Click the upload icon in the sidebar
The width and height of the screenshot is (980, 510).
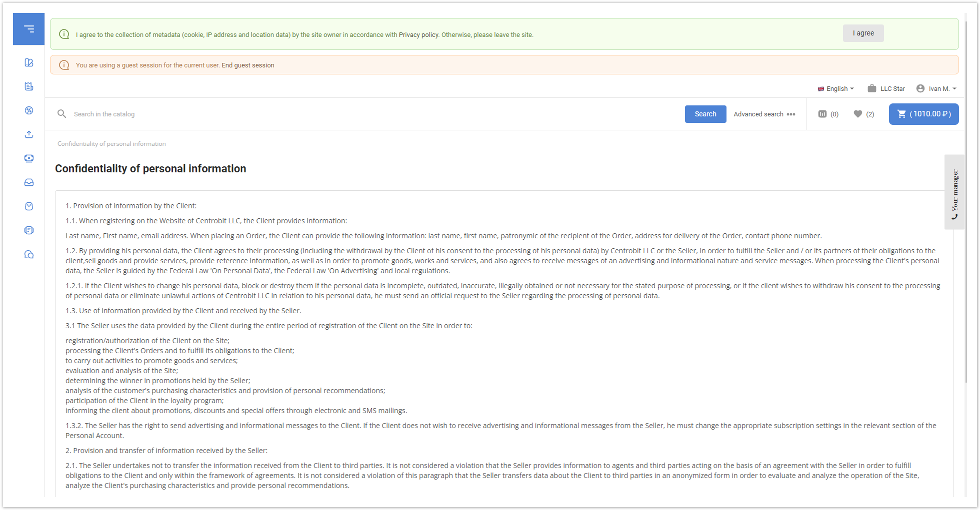[x=29, y=134]
